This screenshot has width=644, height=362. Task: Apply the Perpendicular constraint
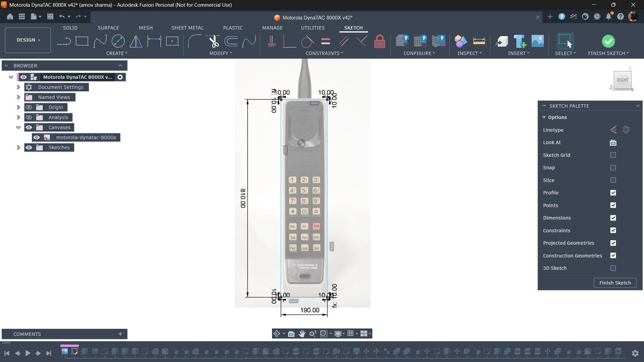coord(362,42)
